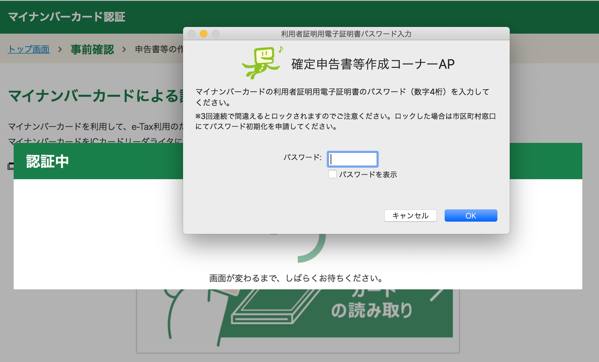Screen dimensions: 599x362
Task: Click the green mascot icon in dialog
Action: [x=262, y=62]
